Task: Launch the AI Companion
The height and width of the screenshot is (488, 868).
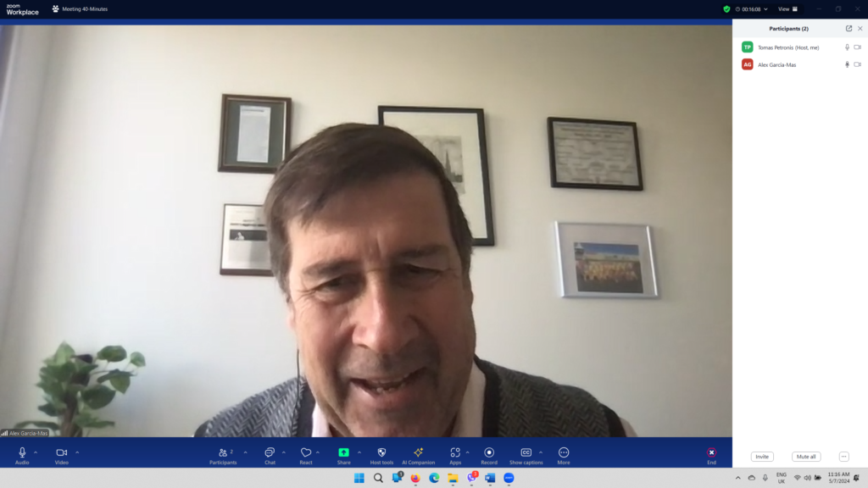Action: pyautogui.click(x=418, y=453)
